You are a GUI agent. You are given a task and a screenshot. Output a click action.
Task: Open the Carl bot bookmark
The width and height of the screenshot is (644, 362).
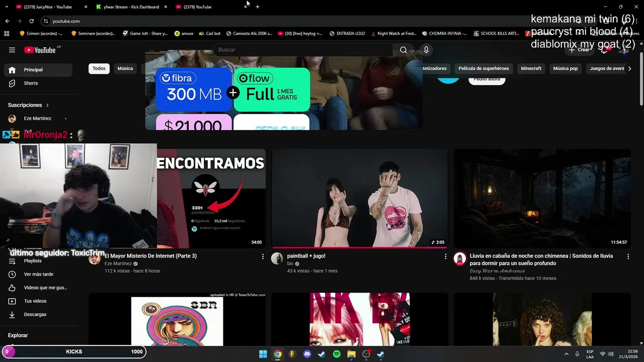point(209,34)
